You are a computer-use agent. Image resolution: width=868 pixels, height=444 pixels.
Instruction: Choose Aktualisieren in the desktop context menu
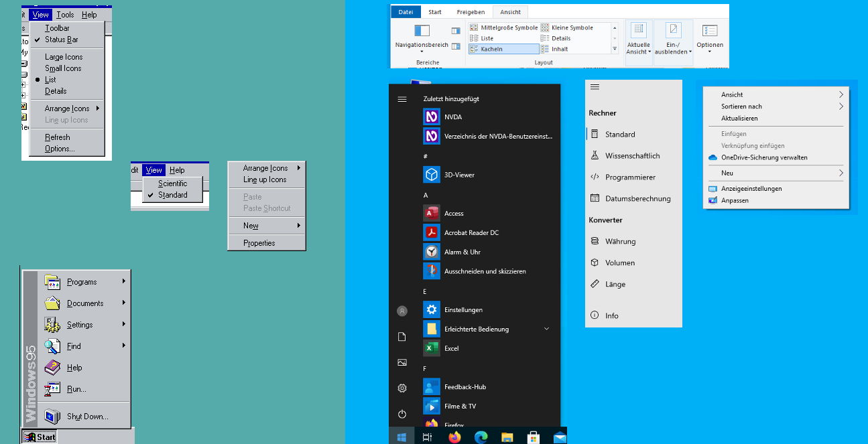776,119
